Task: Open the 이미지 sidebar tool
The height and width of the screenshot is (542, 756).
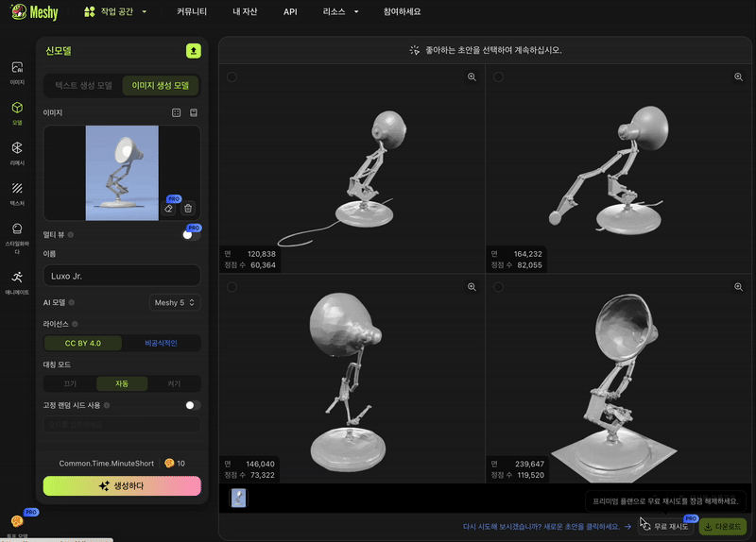Action: 17,73
